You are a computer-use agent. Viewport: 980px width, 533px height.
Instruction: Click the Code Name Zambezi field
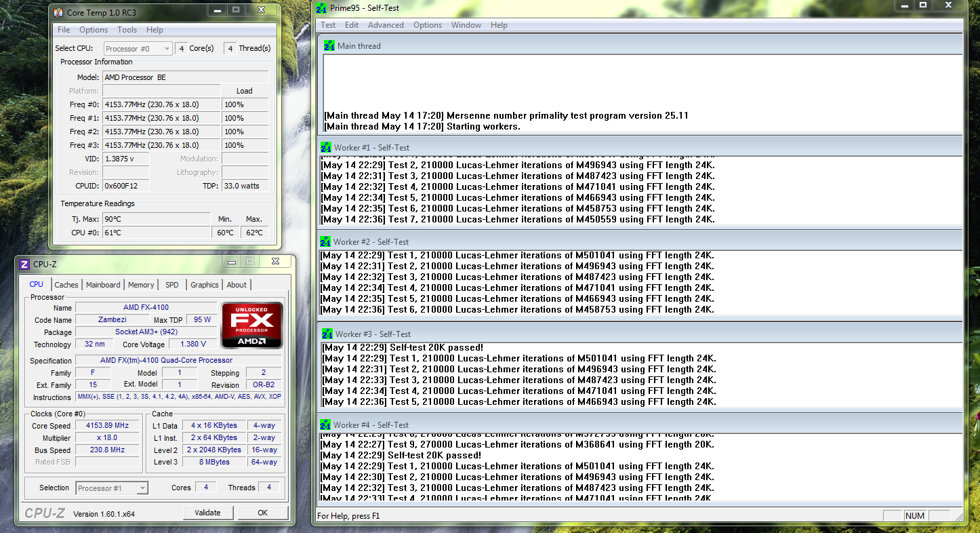click(113, 320)
